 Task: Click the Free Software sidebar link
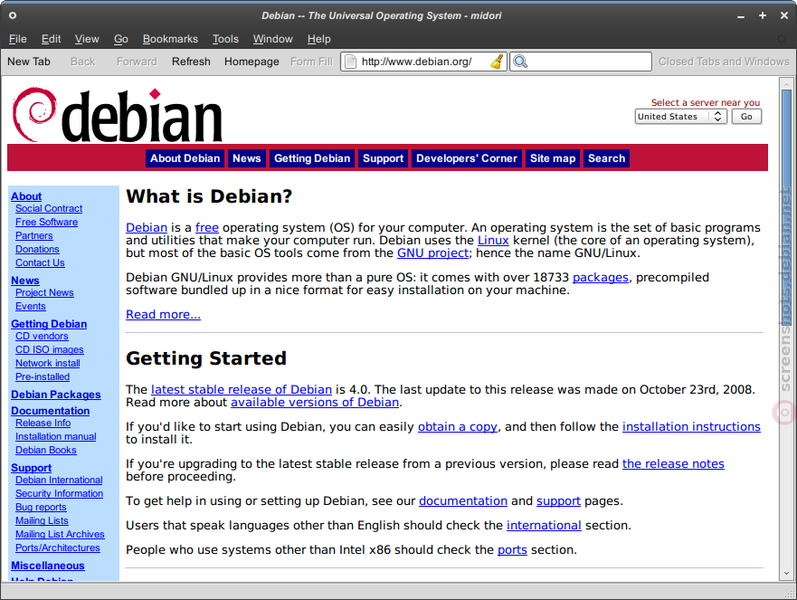point(46,222)
